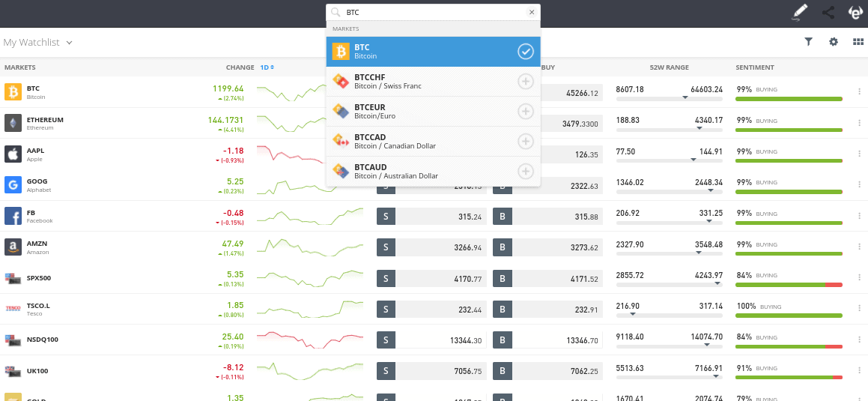Add BTCEUR to watchlist with plus
Screen dimensions: 868x401
click(525, 112)
